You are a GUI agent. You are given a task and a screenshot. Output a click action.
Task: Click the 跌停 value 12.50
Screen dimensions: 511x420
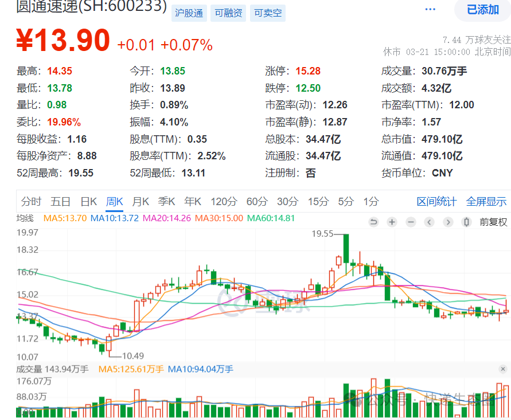pyautogui.click(x=308, y=88)
